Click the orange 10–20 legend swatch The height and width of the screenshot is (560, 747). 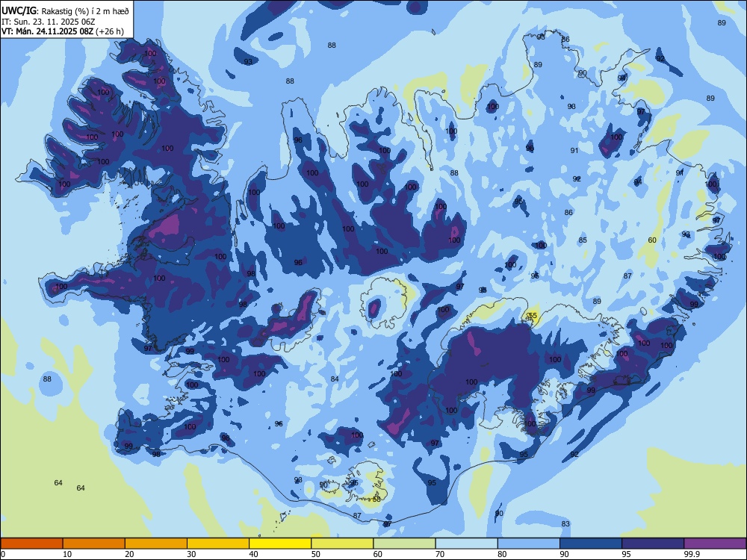pos(94,544)
